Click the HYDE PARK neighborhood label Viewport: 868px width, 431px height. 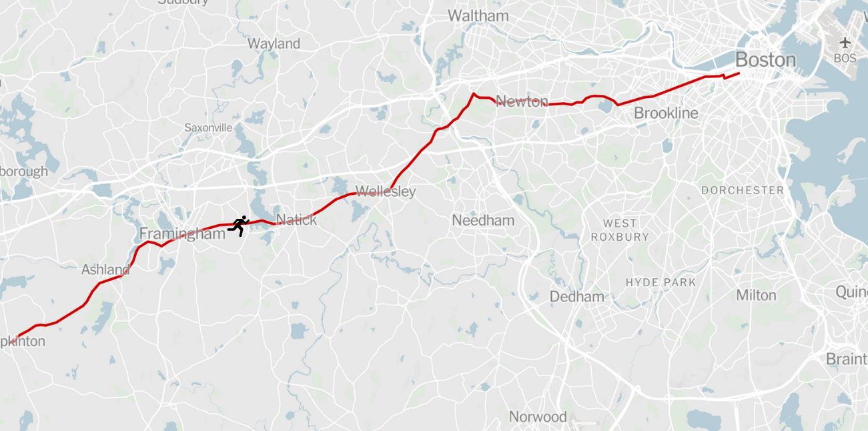point(661,282)
